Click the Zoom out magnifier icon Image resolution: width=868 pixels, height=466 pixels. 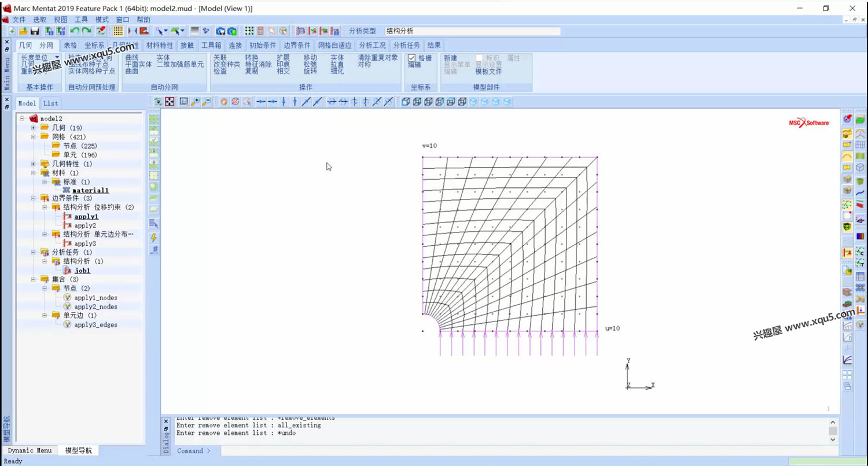[207, 102]
